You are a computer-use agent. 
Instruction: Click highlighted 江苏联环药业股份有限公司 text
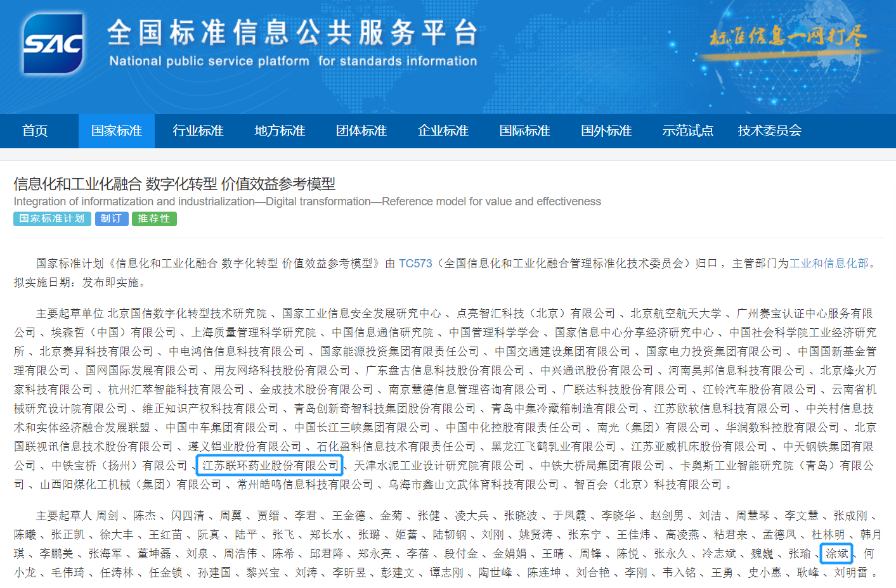pos(270,466)
